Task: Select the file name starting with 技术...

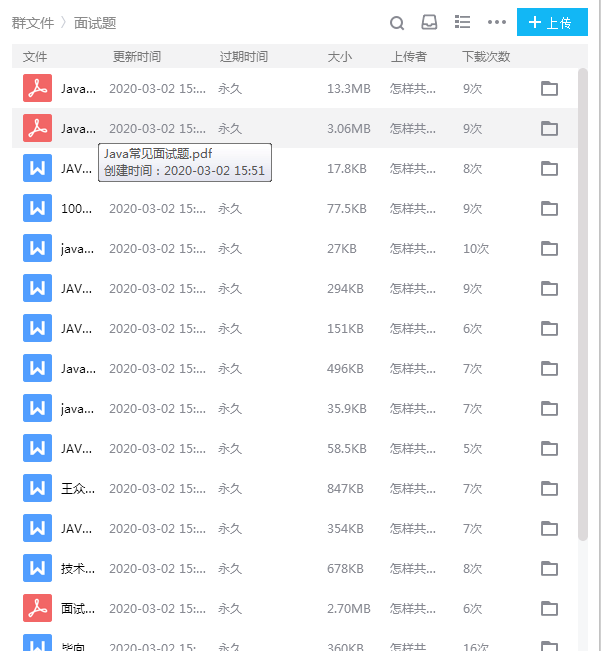Action: coord(78,568)
